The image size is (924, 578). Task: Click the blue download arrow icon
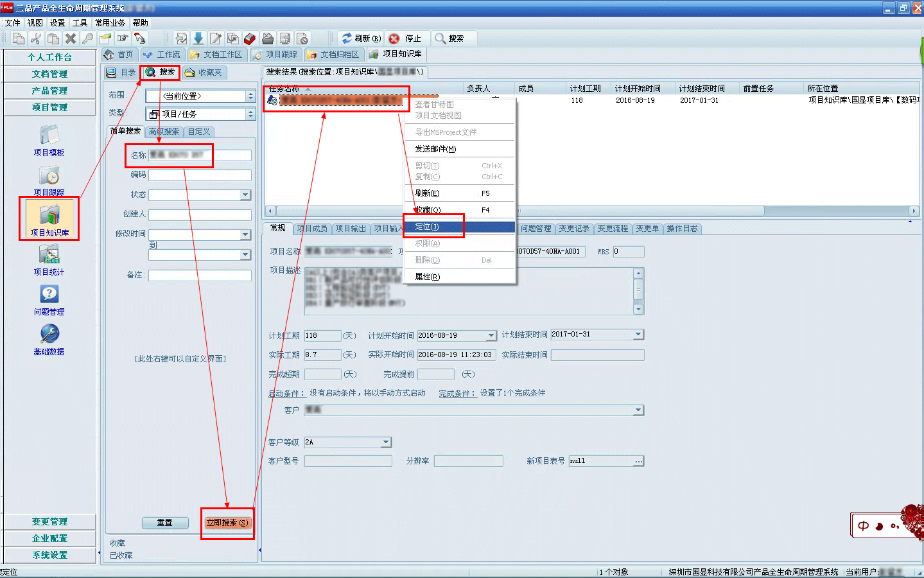(x=198, y=39)
